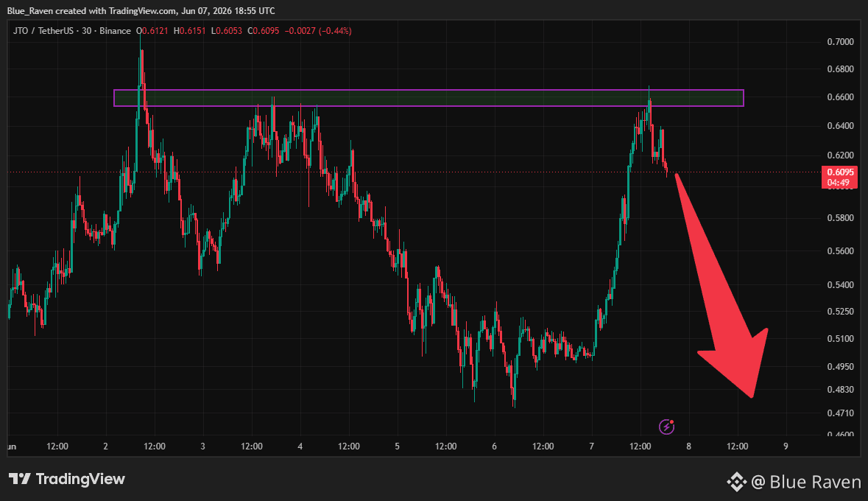Click the date label 7 on time axis

tap(592, 446)
